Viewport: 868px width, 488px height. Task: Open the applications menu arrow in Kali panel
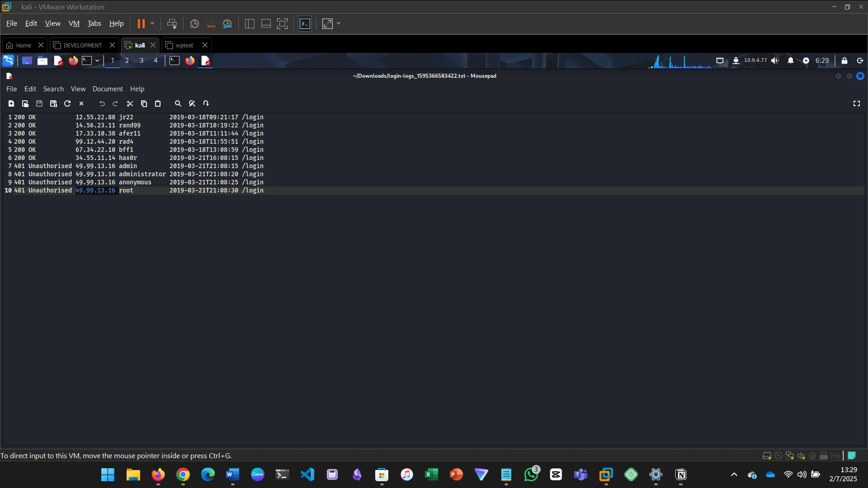[97, 61]
